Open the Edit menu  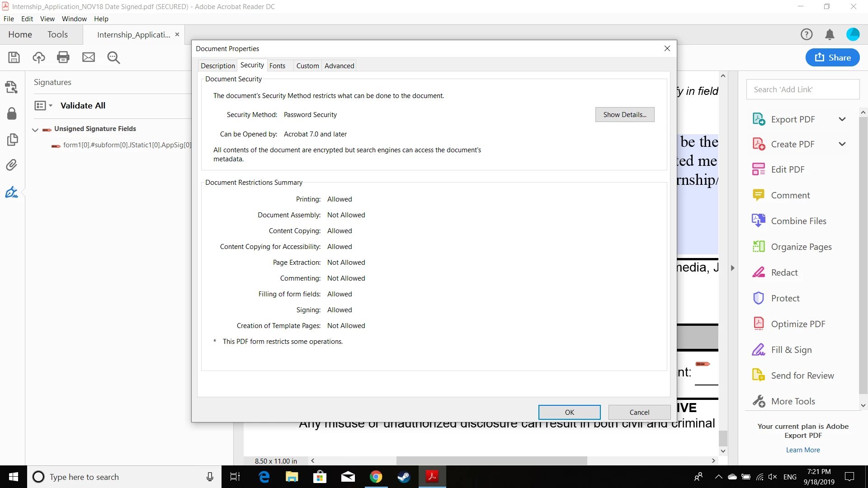coord(27,19)
